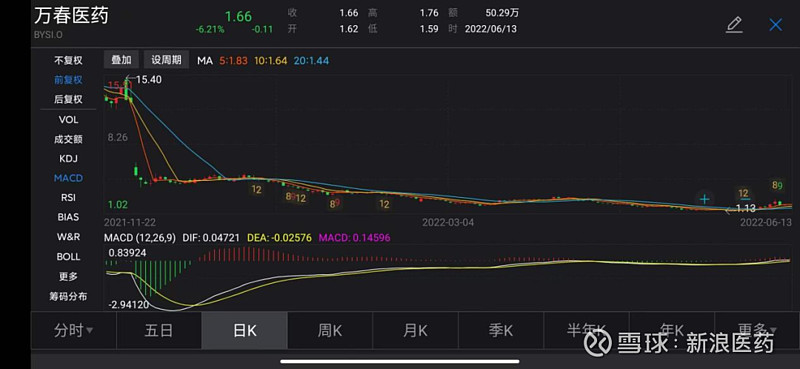Switch to the 年K tab
The width and height of the screenshot is (800, 369).
pos(672,330)
